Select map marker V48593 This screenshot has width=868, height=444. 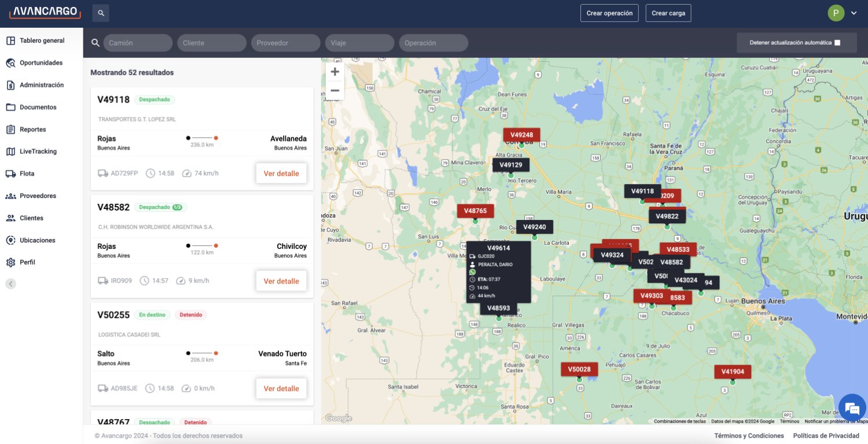499,308
